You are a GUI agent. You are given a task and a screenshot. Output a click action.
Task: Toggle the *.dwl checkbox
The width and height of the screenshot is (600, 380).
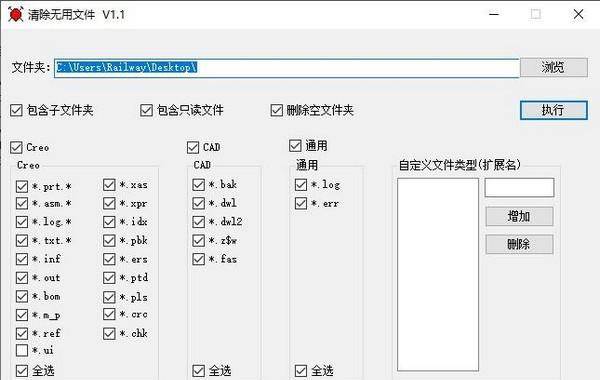198,203
